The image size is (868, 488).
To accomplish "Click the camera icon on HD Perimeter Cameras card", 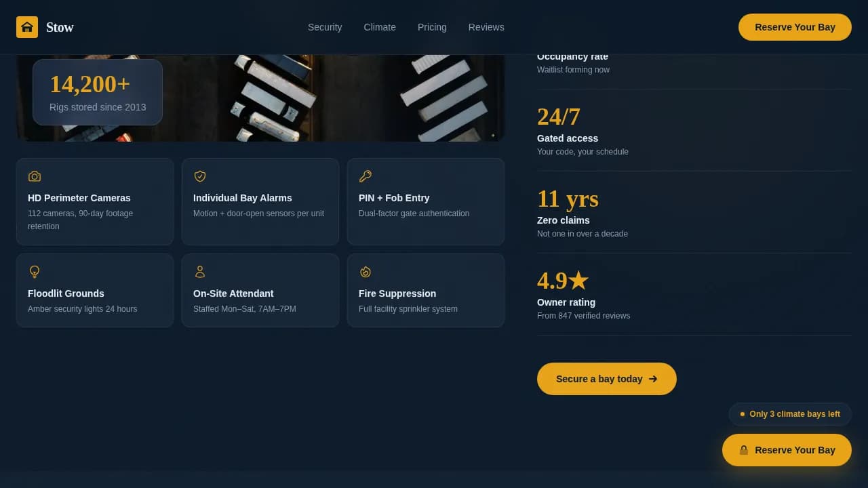I will coord(35,176).
